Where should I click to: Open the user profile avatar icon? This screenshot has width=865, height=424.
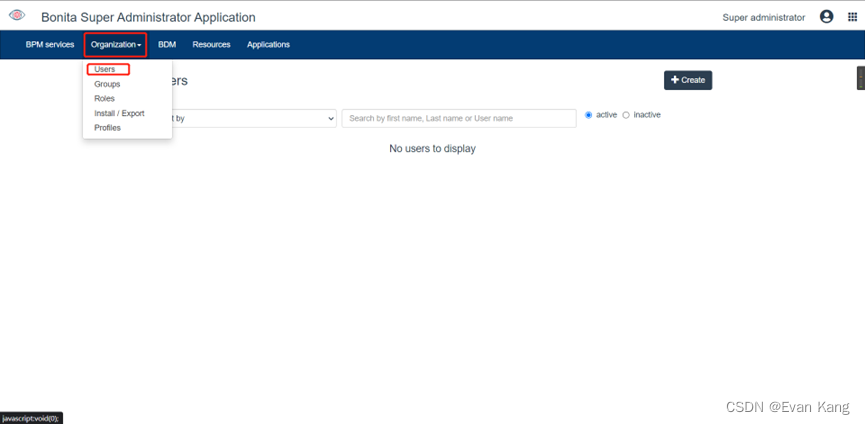tap(826, 17)
